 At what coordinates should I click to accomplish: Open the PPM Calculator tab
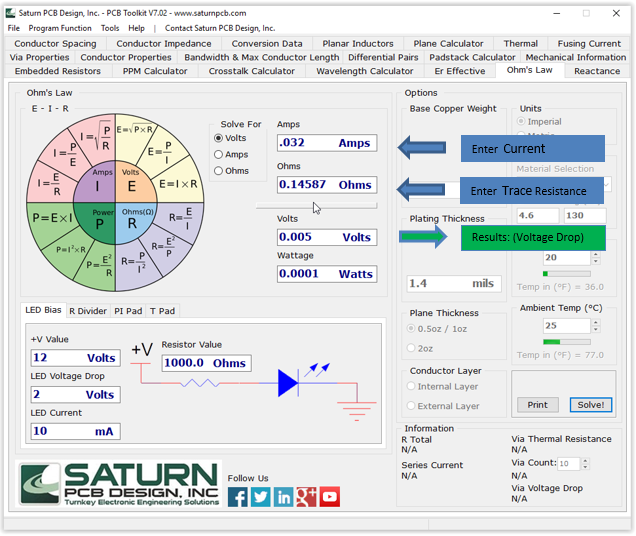[155, 71]
